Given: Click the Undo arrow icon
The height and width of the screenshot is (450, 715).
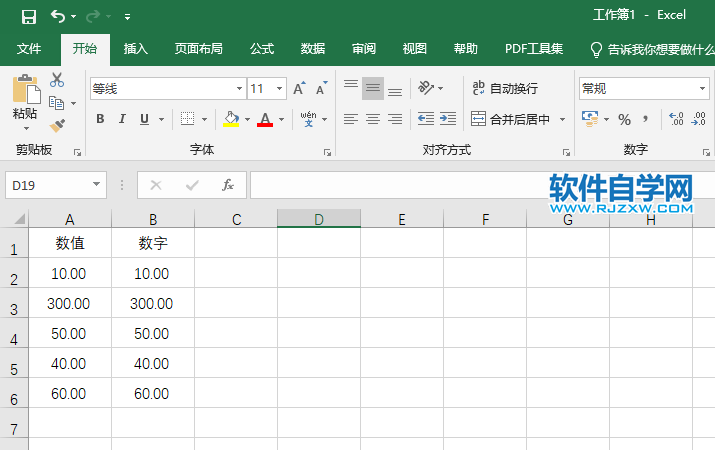Looking at the screenshot, I should coord(58,16).
